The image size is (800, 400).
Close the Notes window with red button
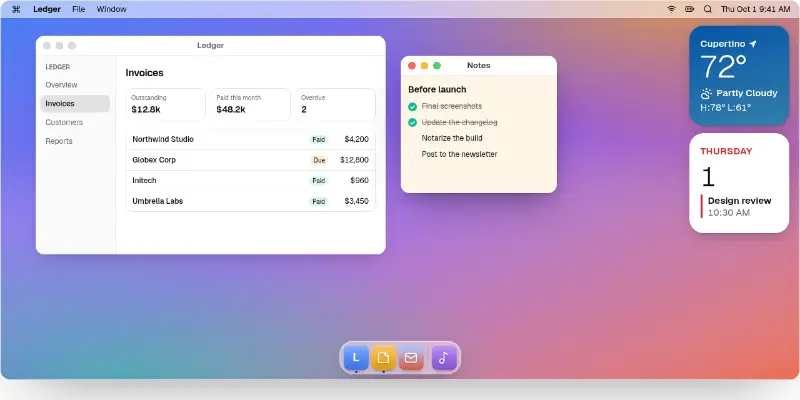click(x=412, y=66)
